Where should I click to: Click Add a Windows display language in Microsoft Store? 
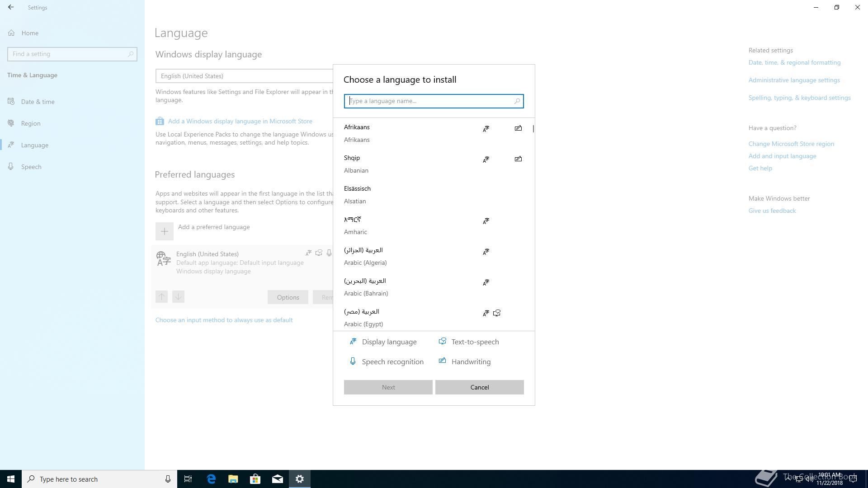[240, 121]
